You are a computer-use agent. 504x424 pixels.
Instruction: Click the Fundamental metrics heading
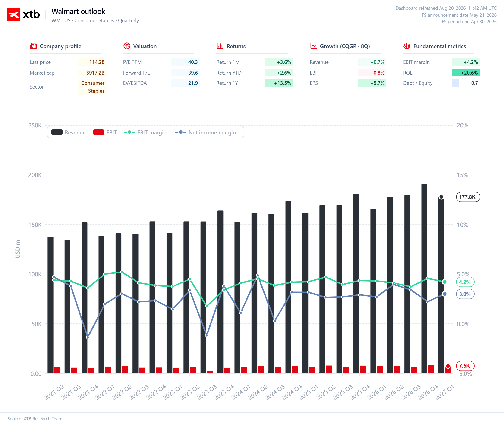pos(439,46)
